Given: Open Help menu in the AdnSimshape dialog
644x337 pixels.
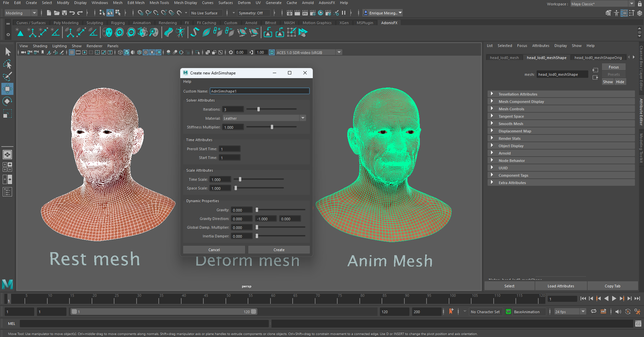Looking at the screenshot, I should tap(187, 81).
